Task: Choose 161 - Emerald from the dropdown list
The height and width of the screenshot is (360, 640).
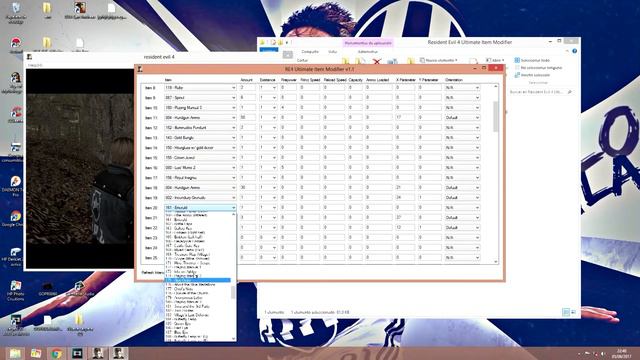Action: coord(198,220)
